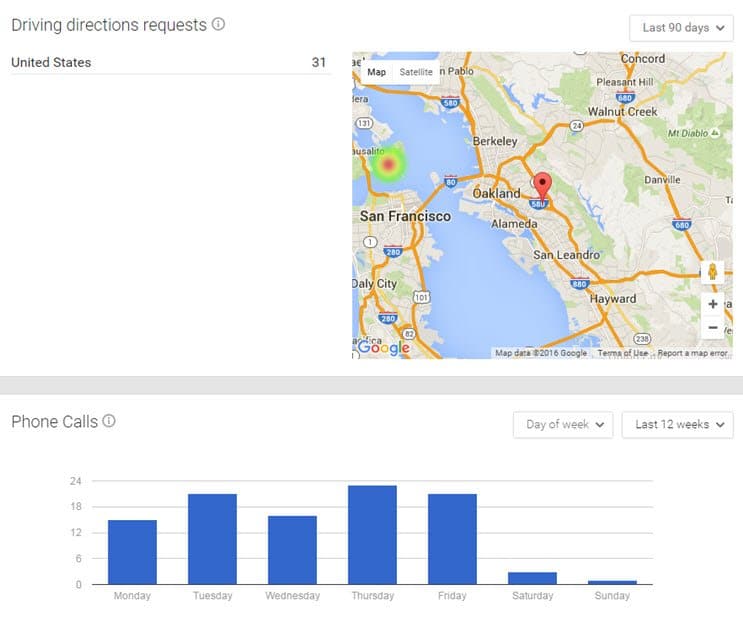Click the red location pin near Oakland
Screen dimensions: 743x635
[x=543, y=186]
